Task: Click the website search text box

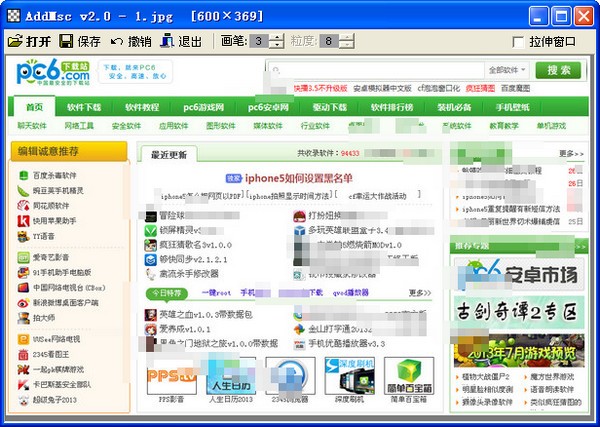Action: pos(377,70)
